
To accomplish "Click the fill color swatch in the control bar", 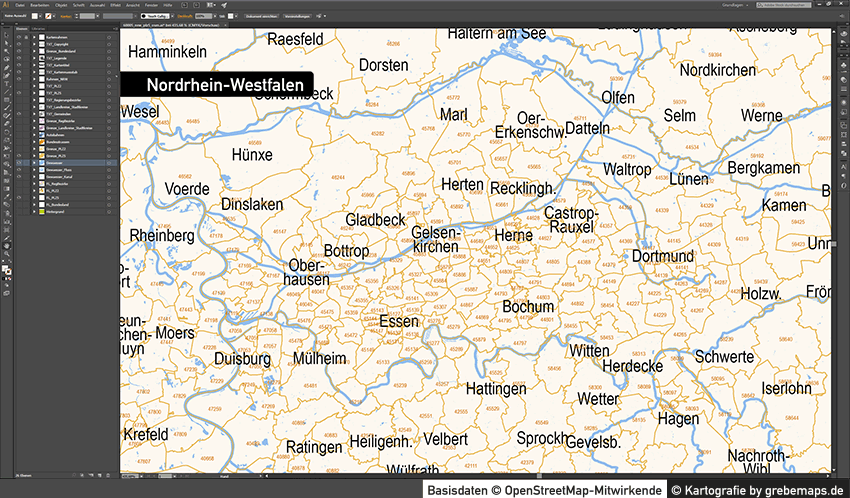I will point(33,17).
